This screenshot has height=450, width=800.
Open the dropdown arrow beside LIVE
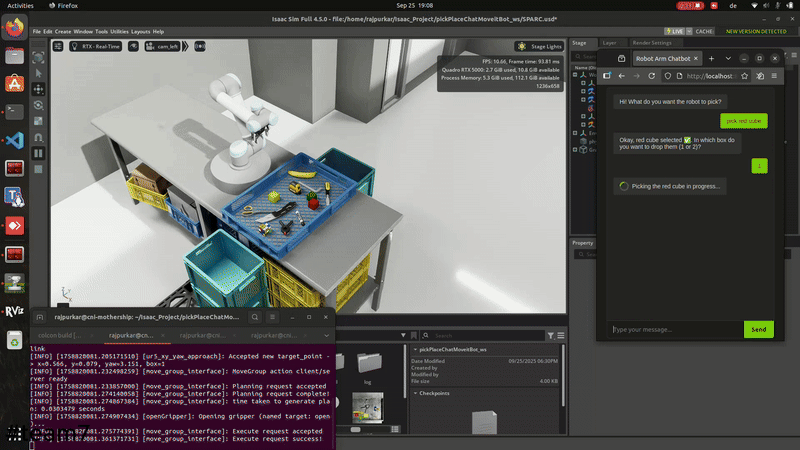click(x=689, y=32)
